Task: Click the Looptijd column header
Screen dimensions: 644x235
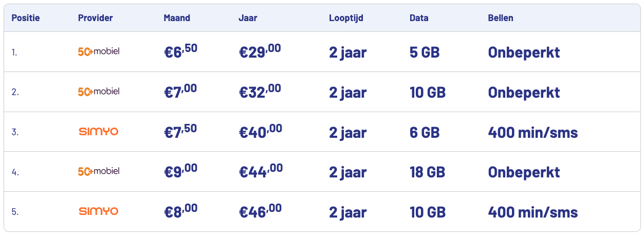Action: click(x=346, y=18)
